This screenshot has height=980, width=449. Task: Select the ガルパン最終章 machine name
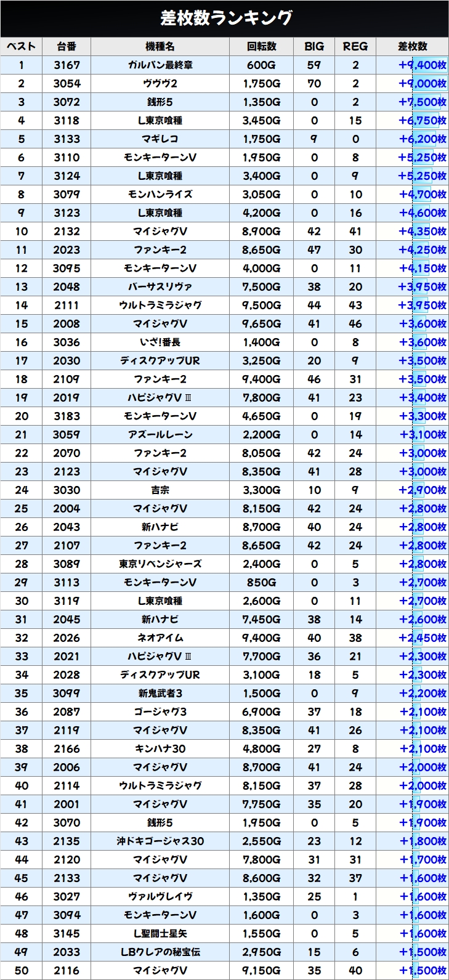160,65
